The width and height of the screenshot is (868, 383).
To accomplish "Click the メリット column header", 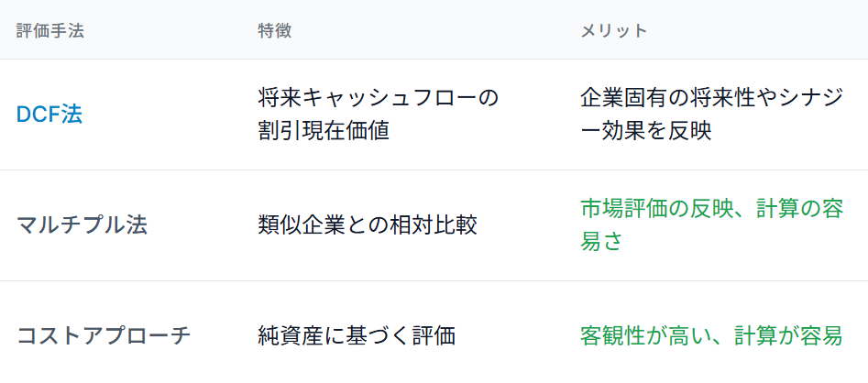I will tap(614, 30).
